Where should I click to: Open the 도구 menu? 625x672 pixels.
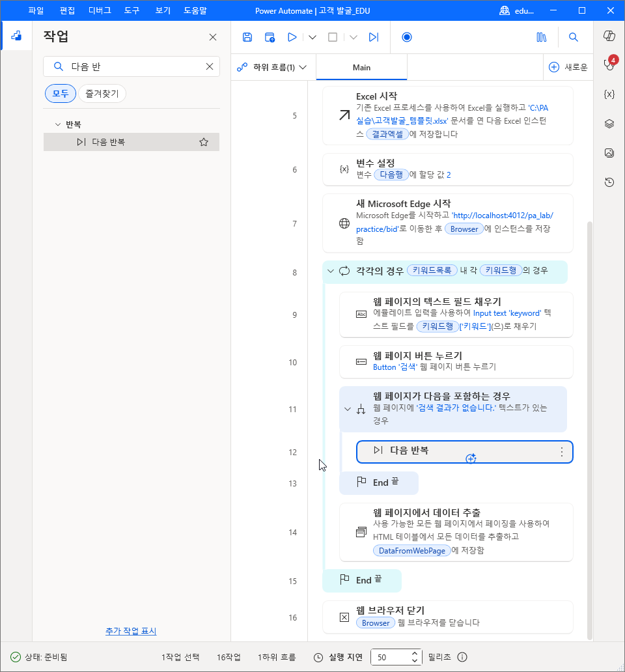coord(132,10)
